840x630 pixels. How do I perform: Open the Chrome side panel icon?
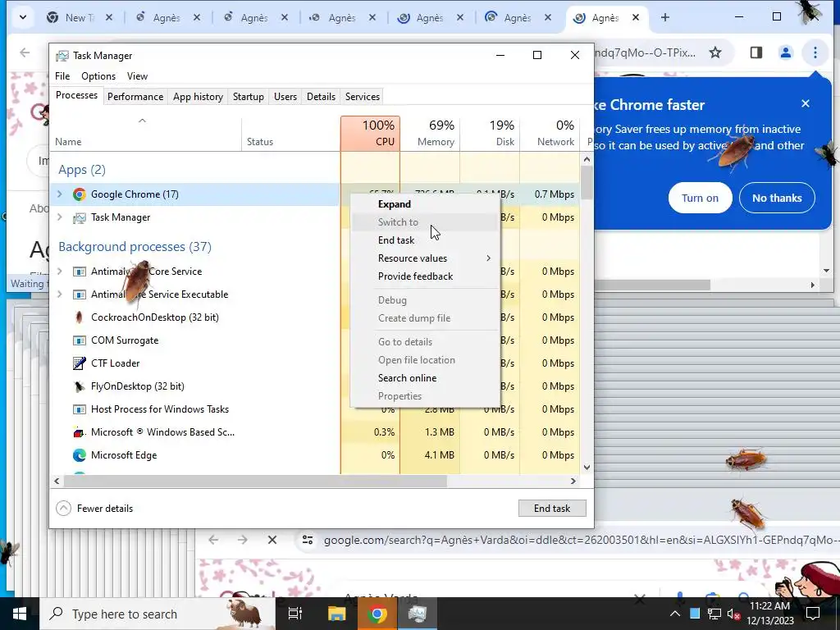click(756, 52)
